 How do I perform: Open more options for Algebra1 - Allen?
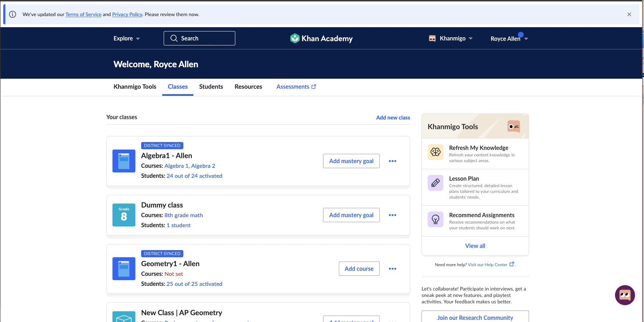point(393,161)
